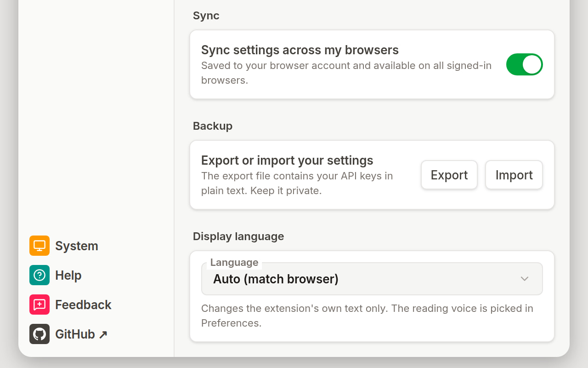
Task: Click the 'Saved to your browser account' description
Action: pos(346,73)
